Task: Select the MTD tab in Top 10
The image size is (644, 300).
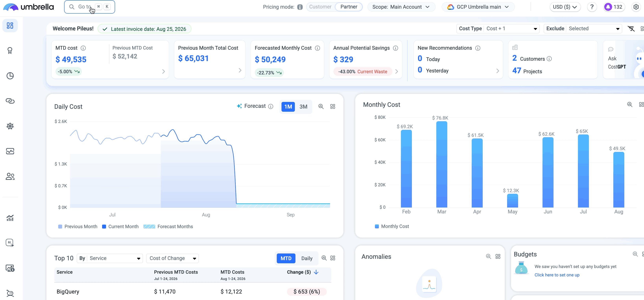Action: (286, 258)
